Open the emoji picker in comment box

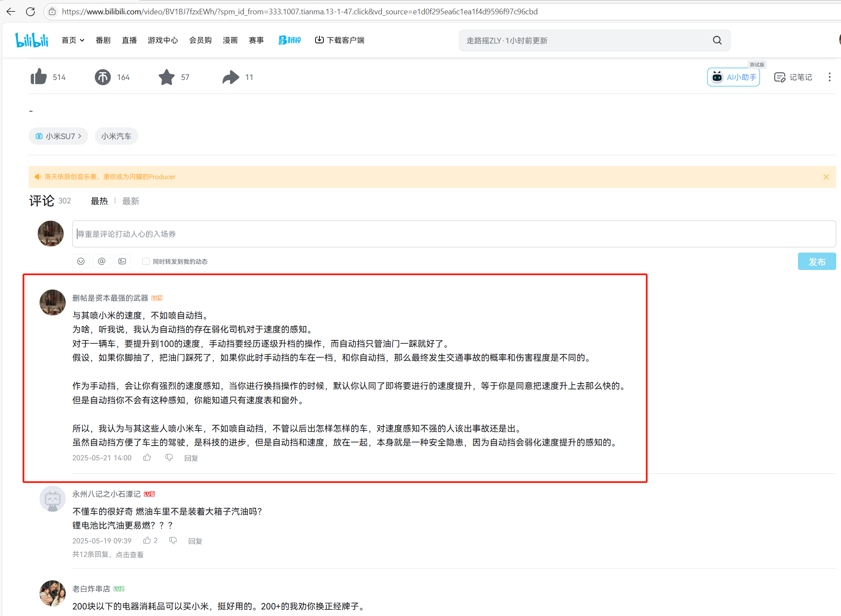[81, 261]
